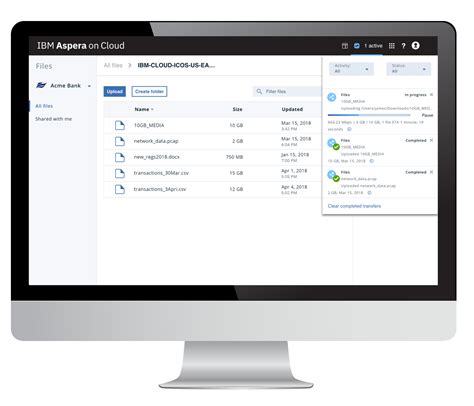Expand the Acme Bank workspace dropdown arrow
Image resolution: width=474 pixels, height=406 pixels.
[x=89, y=86]
